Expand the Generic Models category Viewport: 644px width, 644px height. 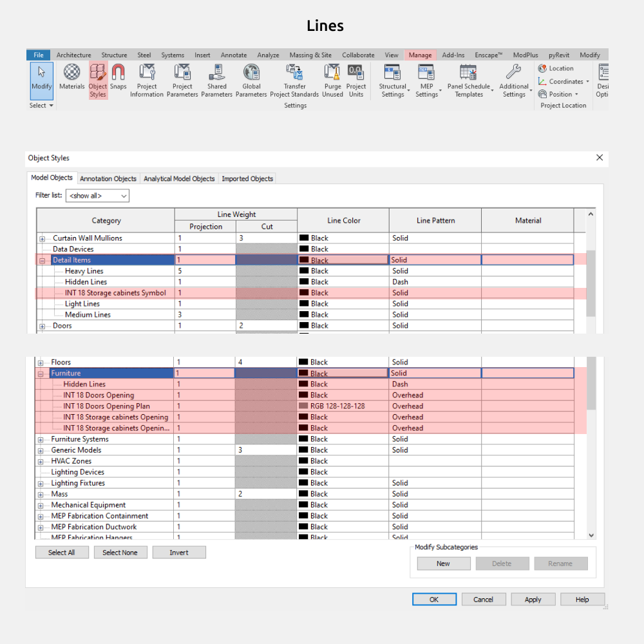click(40, 451)
